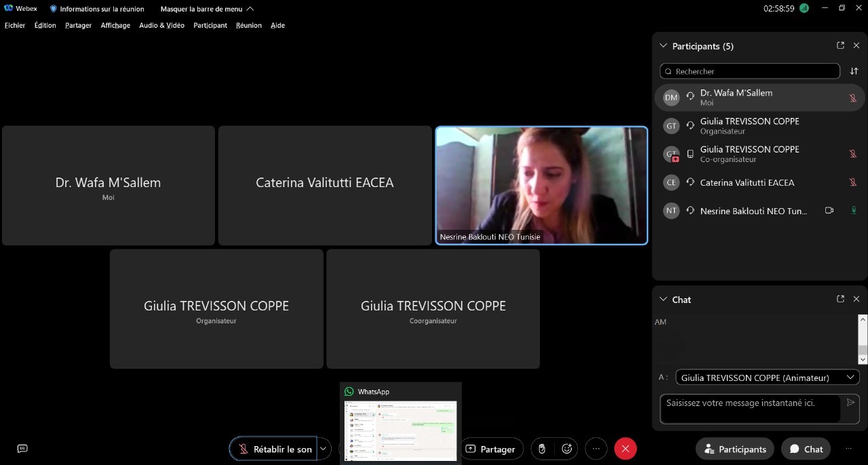Image resolution: width=868 pixels, height=465 pixels.
Task: Toggle the Participants panel button
Action: 735,449
